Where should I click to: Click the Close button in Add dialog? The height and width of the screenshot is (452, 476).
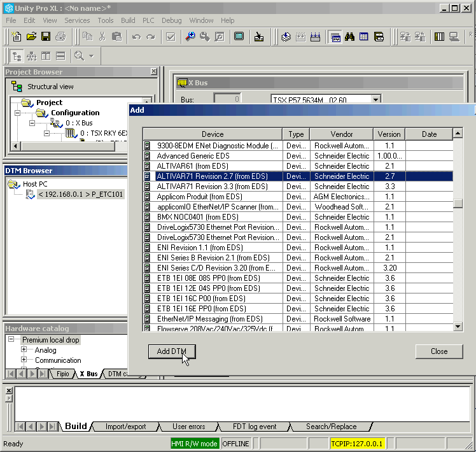[439, 351]
